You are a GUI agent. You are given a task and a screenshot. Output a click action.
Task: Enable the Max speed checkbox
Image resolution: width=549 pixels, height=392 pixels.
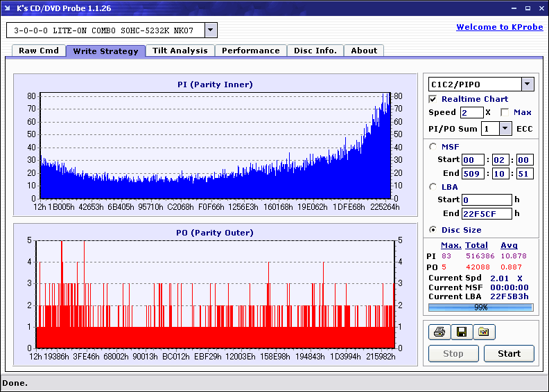[504, 112]
